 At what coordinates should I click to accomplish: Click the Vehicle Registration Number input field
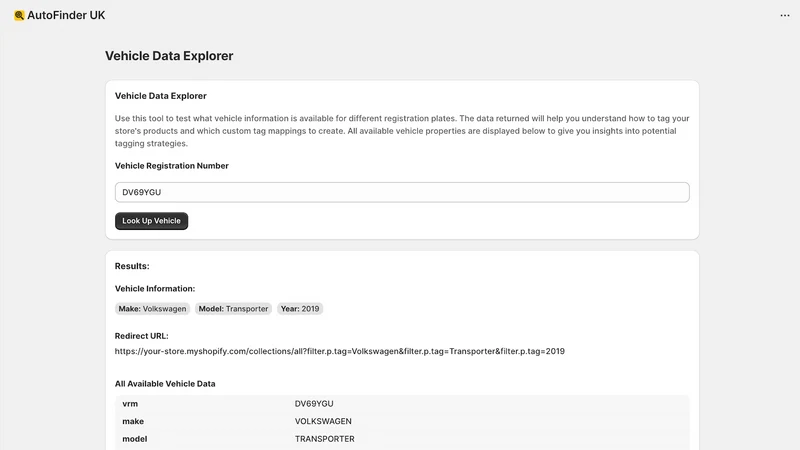tap(402, 192)
